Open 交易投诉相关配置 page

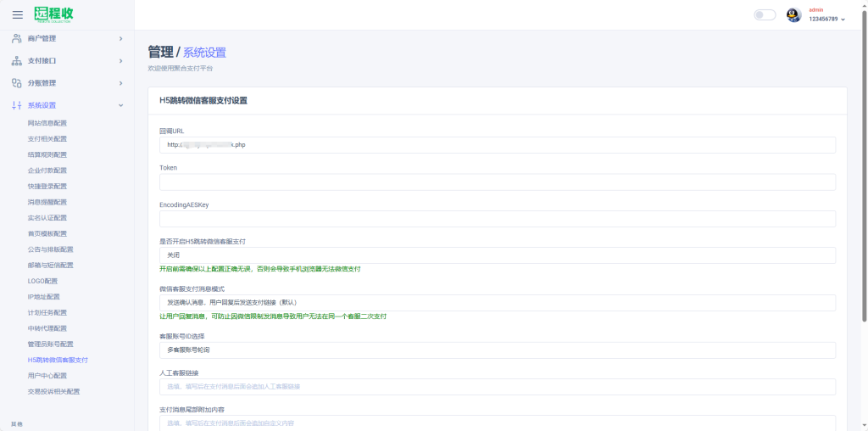click(x=53, y=392)
